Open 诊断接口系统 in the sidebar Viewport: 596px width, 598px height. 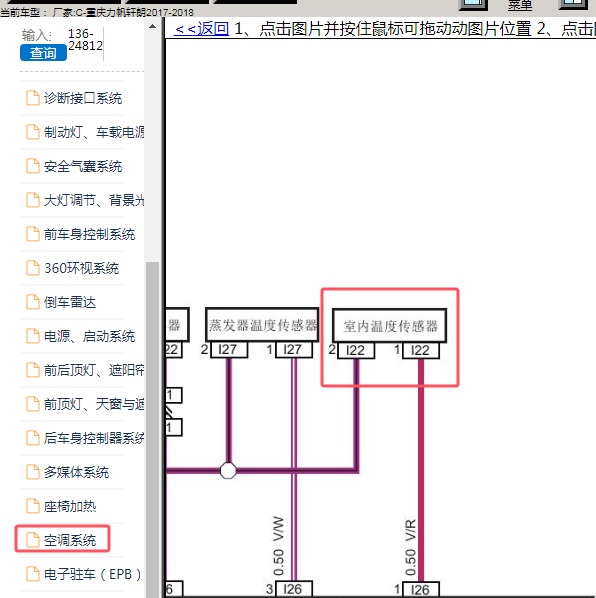point(83,98)
